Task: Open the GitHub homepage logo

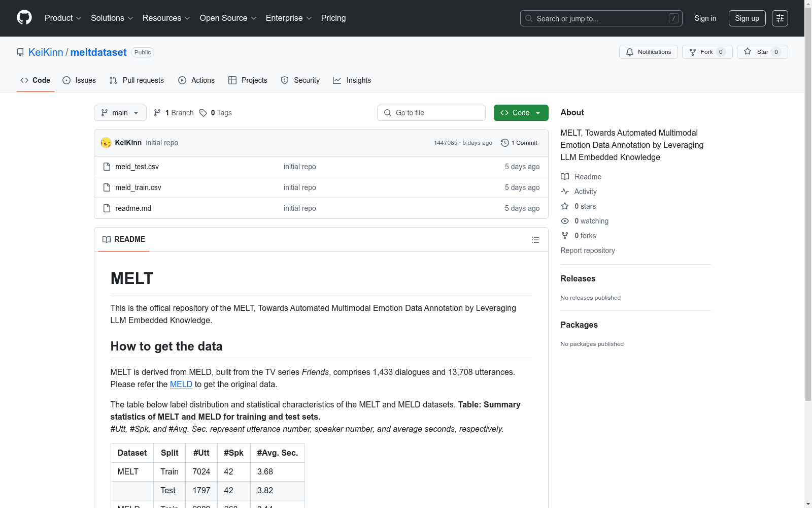Action: (x=24, y=18)
